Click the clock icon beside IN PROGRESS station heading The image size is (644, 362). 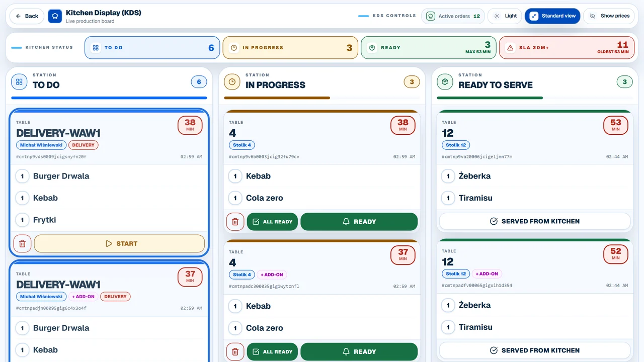(x=232, y=81)
